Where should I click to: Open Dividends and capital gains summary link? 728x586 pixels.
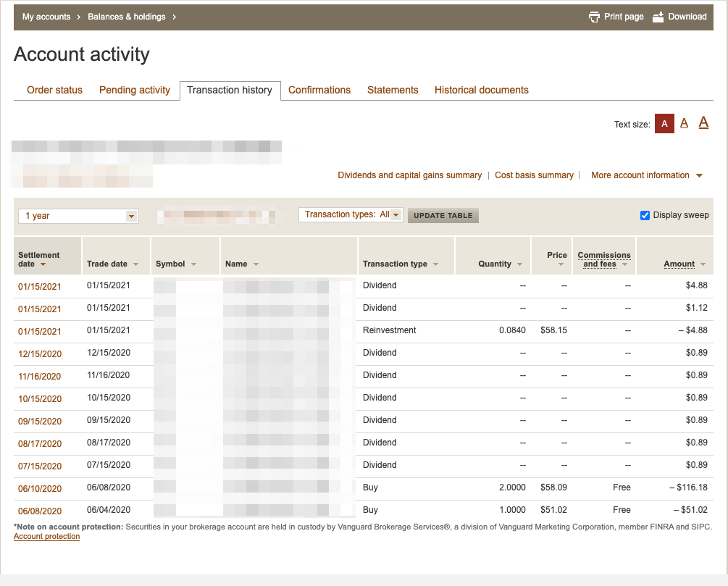pyautogui.click(x=409, y=175)
